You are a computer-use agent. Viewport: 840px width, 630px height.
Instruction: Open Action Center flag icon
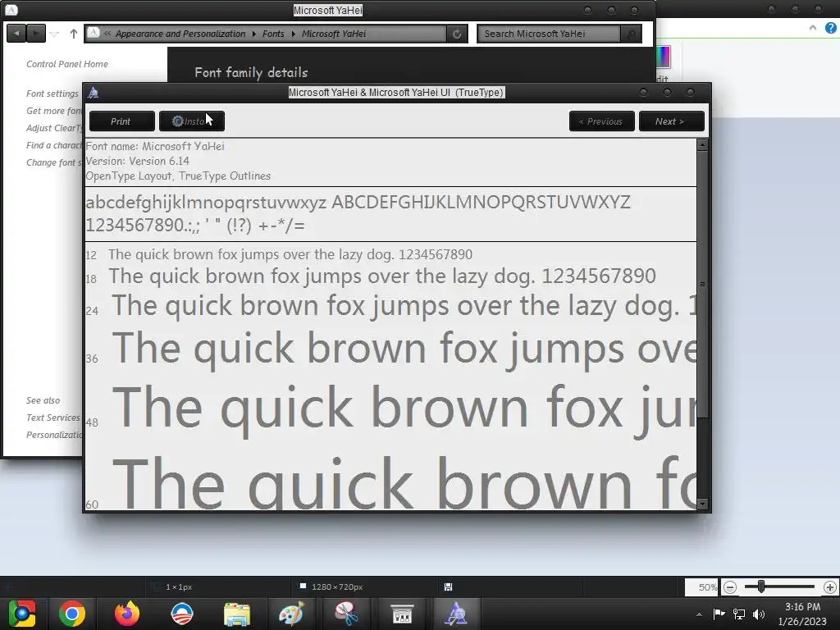point(719,614)
